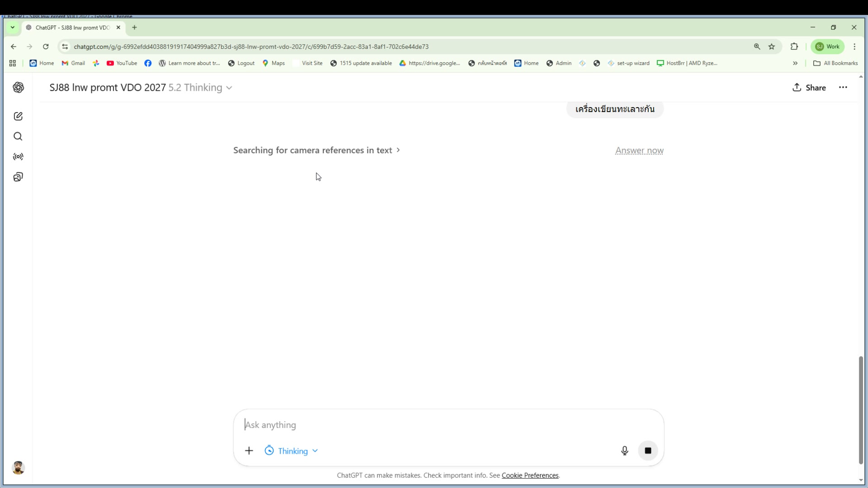The width and height of the screenshot is (868, 488).
Task: Click the ChatGPT logo in sidebar
Action: pos(18,87)
